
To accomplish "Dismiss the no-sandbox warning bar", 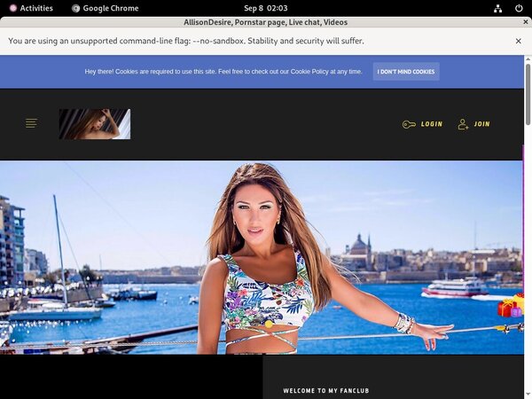I will [519, 41].
